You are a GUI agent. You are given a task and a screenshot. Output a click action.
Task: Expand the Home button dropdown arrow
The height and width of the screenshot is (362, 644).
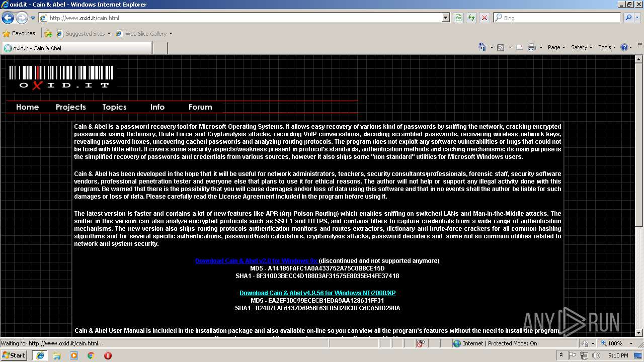(x=492, y=47)
